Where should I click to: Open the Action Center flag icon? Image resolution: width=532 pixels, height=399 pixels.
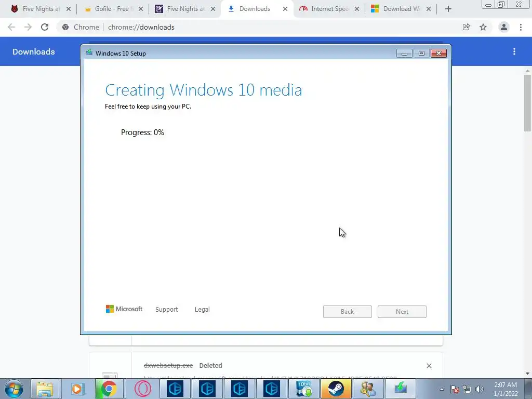pyautogui.click(x=455, y=389)
